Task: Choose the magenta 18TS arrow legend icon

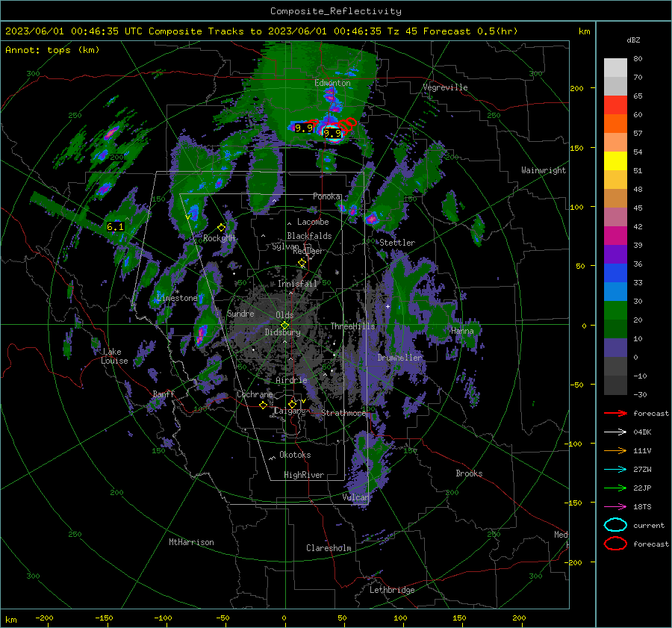Action: point(615,506)
